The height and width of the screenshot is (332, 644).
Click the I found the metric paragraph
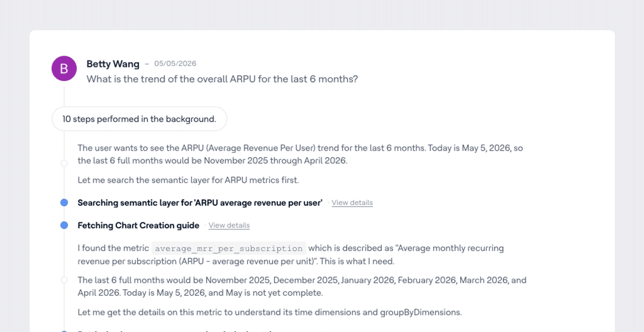[x=291, y=255]
